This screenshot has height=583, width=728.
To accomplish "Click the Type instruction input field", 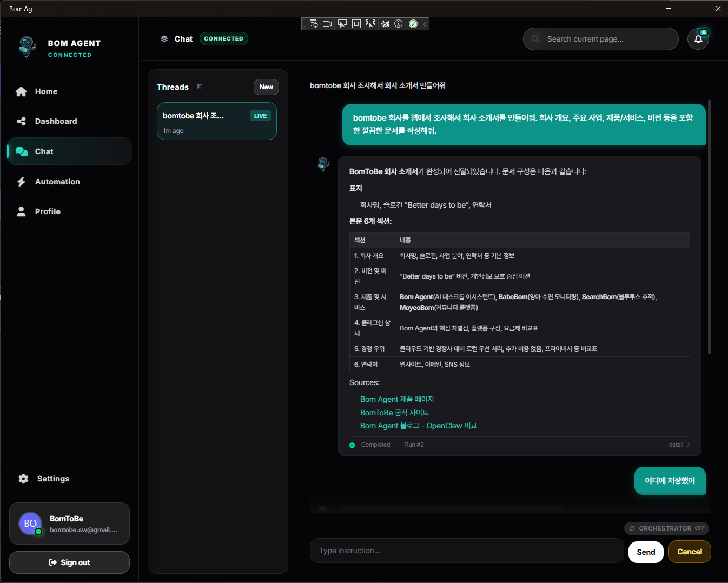I will [467, 551].
